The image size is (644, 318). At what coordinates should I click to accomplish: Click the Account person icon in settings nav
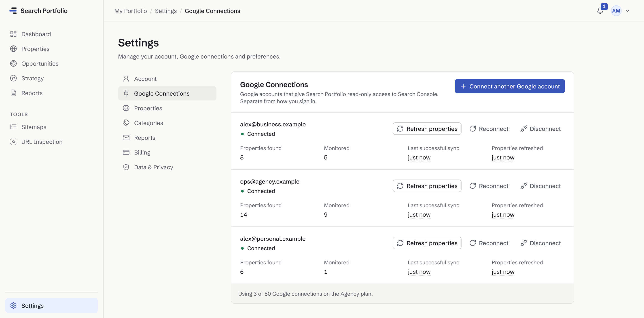coord(126,79)
